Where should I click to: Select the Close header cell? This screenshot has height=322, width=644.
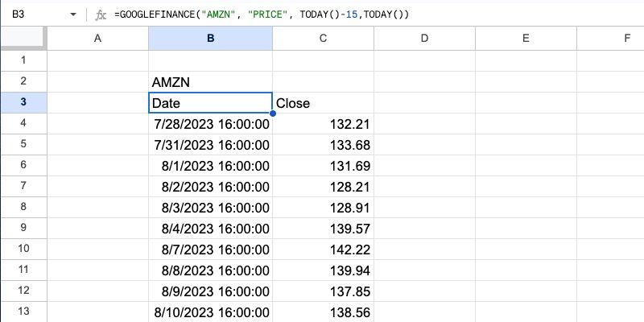coord(322,103)
